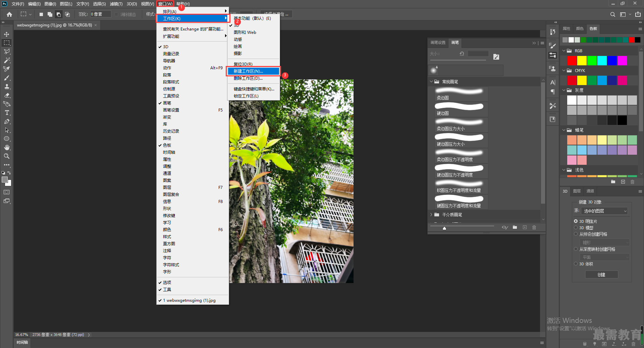Screen dimensions: 644x348
Task: Expand the 干介质画笔 brush folder
Action: (431, 215)
